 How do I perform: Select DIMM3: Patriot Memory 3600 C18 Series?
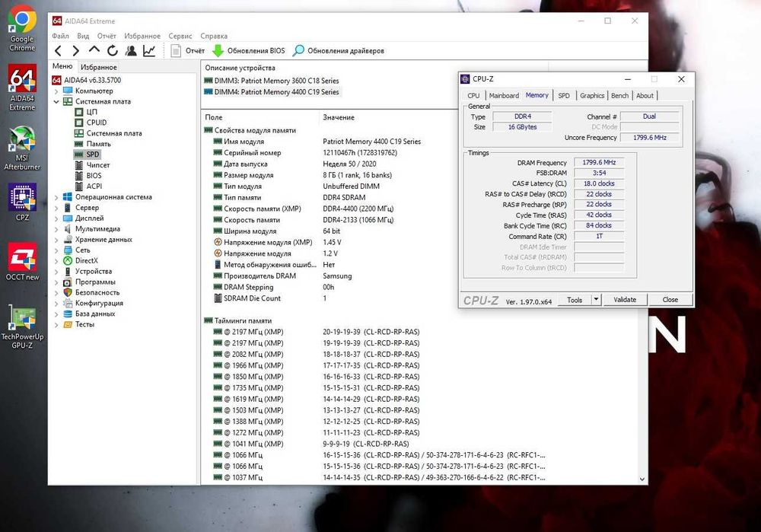(x=272, y=81)
